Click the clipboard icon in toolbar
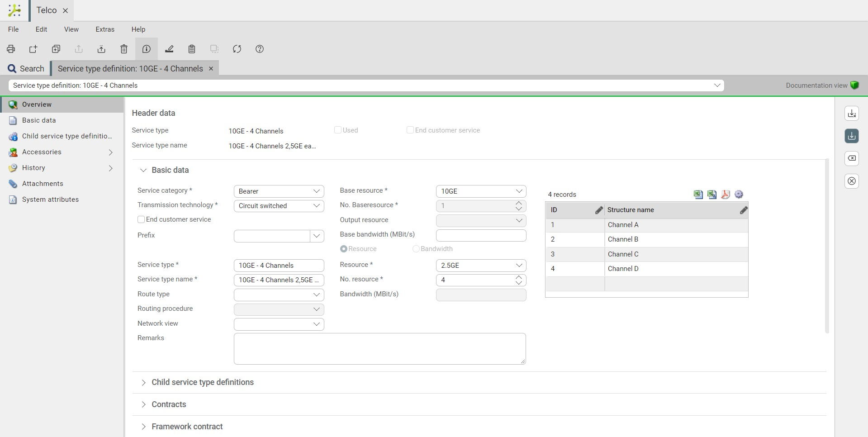 (192, 49)
